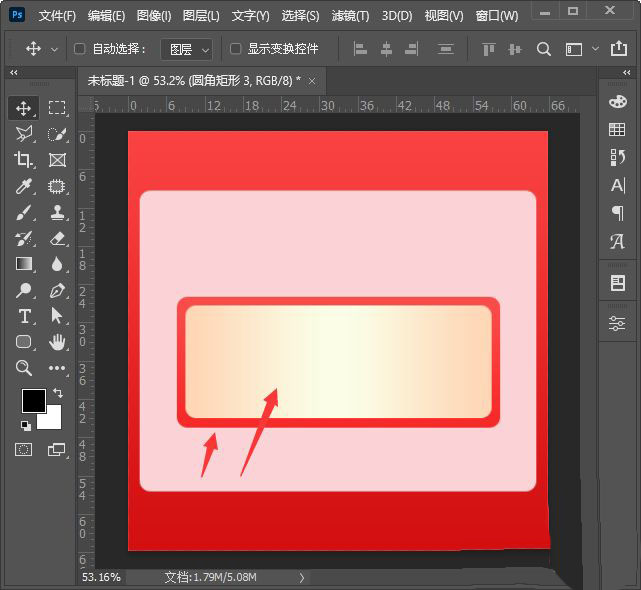Open the Edit Toolbar three-dots menu

click(x=57, y=368)
